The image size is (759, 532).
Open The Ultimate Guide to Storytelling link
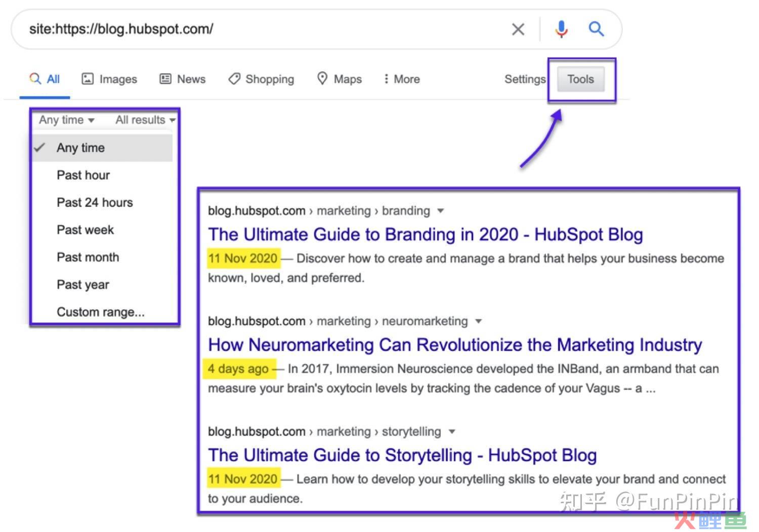click(402, 455)
